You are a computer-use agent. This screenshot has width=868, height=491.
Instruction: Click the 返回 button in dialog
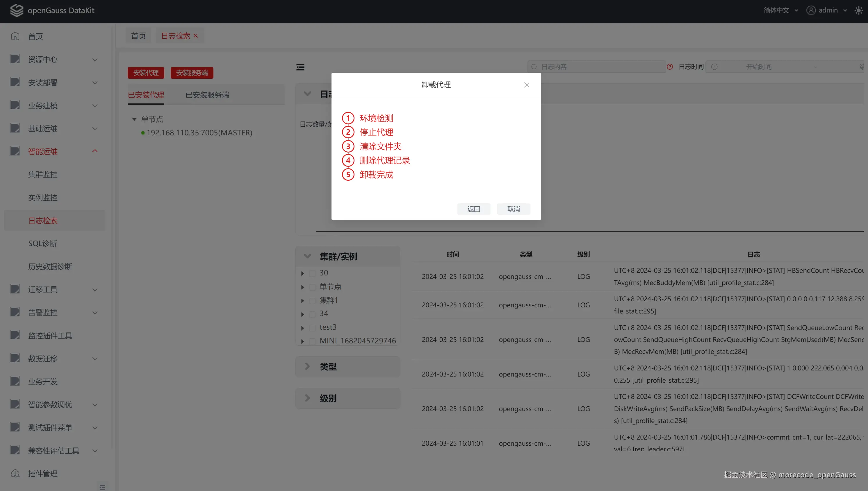click(x=473, y=209)
